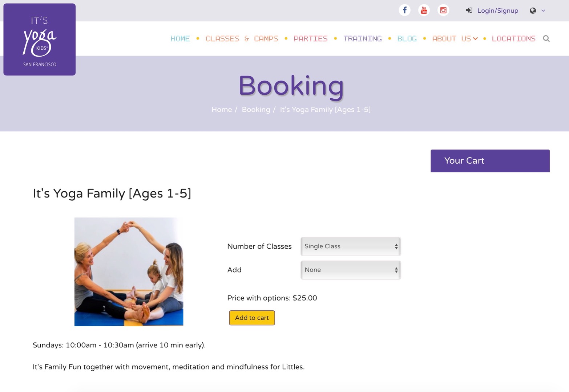Open the Parties menu item

310,38
